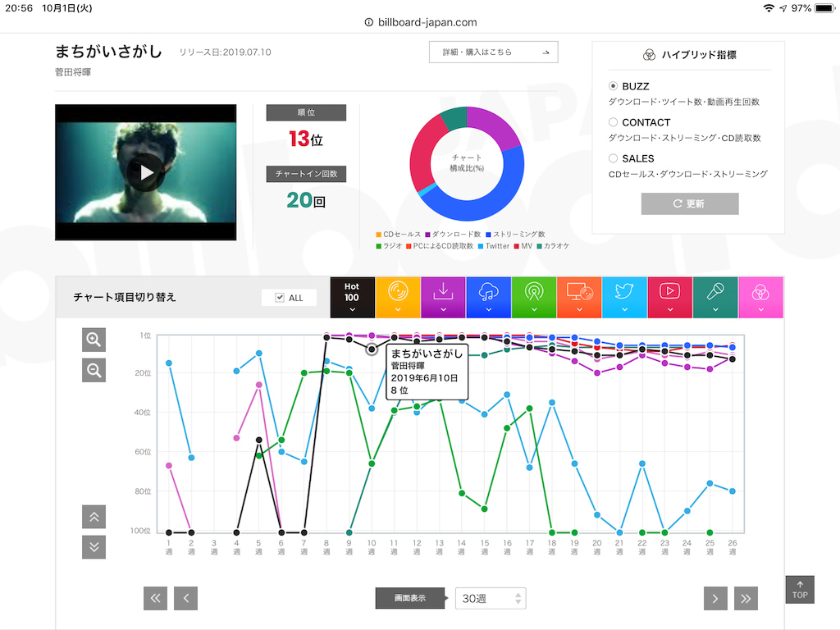
Task: Select the SALES radio option
Action: click(x=613, y=158)
